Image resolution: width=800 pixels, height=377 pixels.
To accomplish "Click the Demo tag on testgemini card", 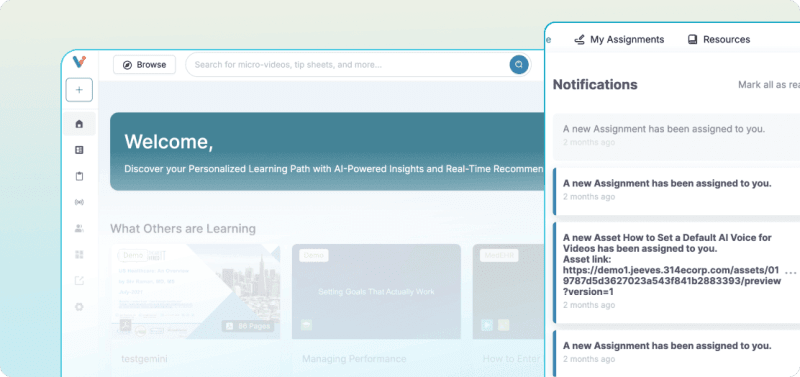I will tap(133, 256).
